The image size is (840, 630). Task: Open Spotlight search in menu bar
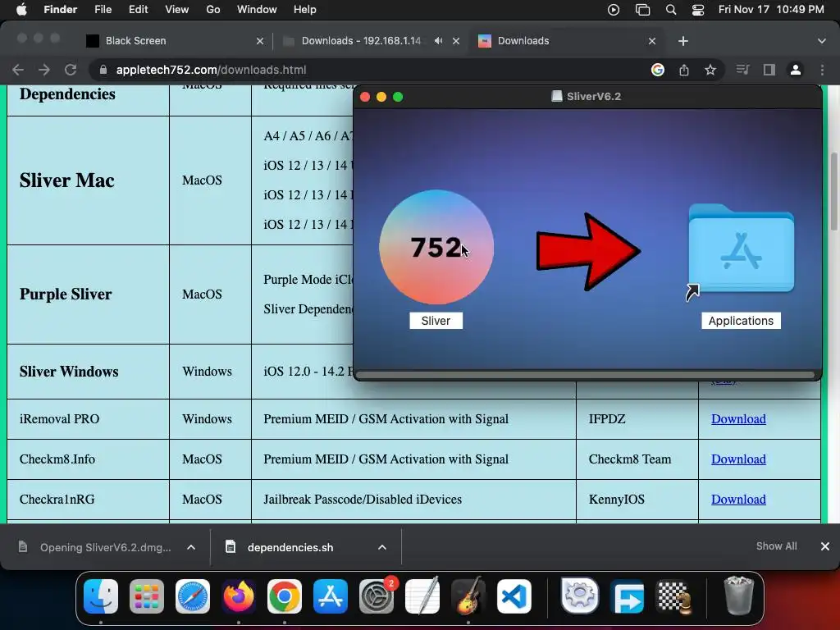(x=671, y=10)
